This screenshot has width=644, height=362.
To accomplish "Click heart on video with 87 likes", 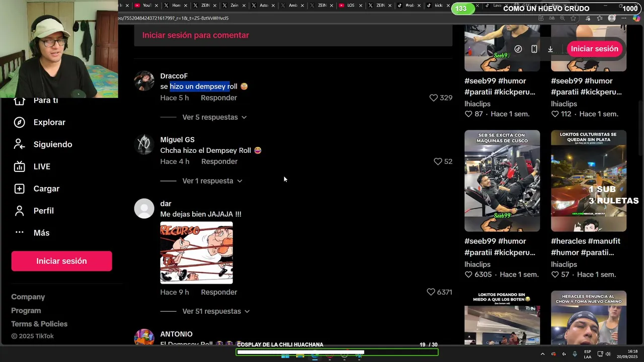I will point(468,114).
